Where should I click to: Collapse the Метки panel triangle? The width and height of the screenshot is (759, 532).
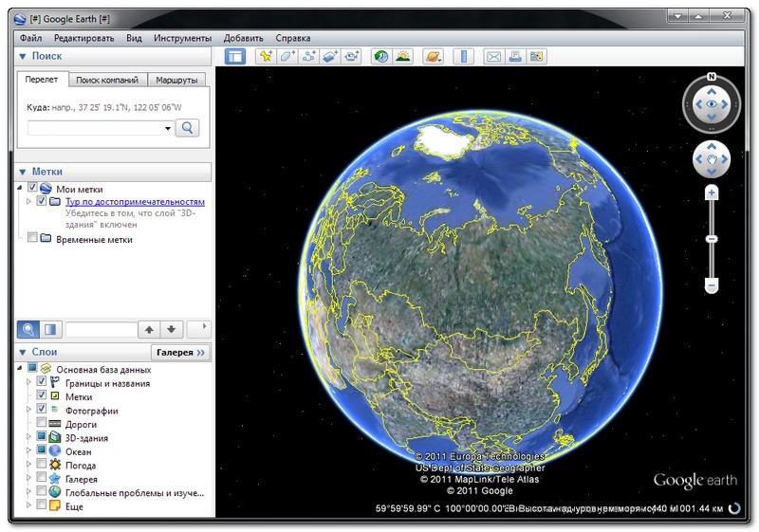point(22,173)
